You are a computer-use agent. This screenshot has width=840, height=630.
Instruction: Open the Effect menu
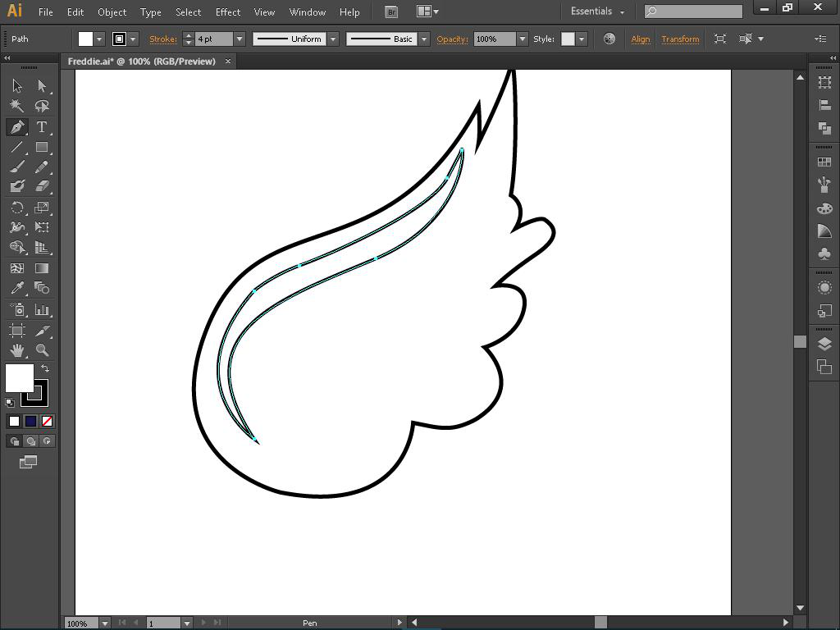pyautogui.click(x=228, y=12)
